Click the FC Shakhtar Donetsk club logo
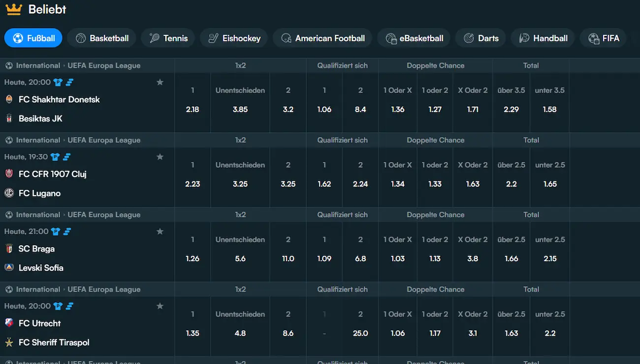 (x=9, y=99)
